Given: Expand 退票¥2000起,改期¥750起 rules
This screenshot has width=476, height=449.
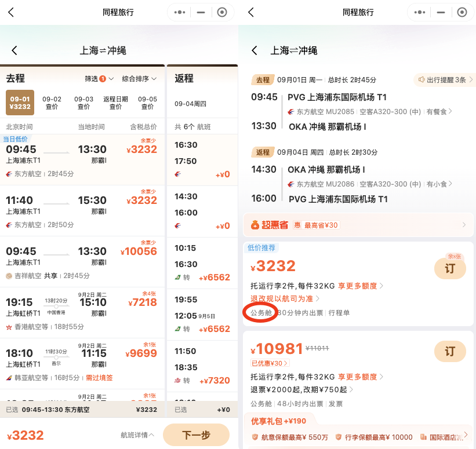Looking at the screenshot, I should click(x=301, y=389).
